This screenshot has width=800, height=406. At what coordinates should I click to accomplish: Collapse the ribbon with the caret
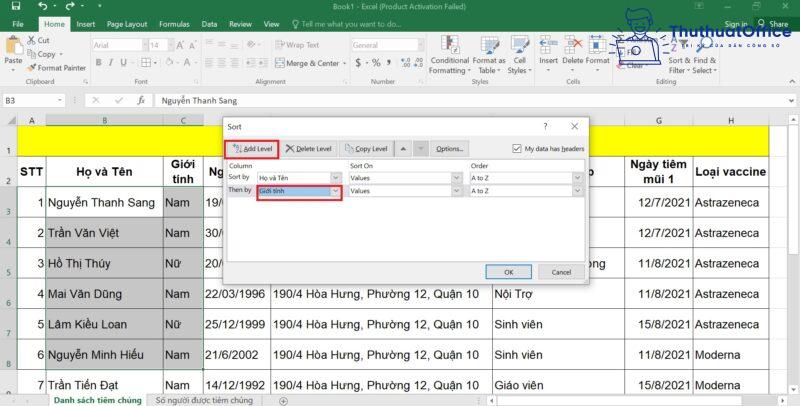tap(792, 82)
